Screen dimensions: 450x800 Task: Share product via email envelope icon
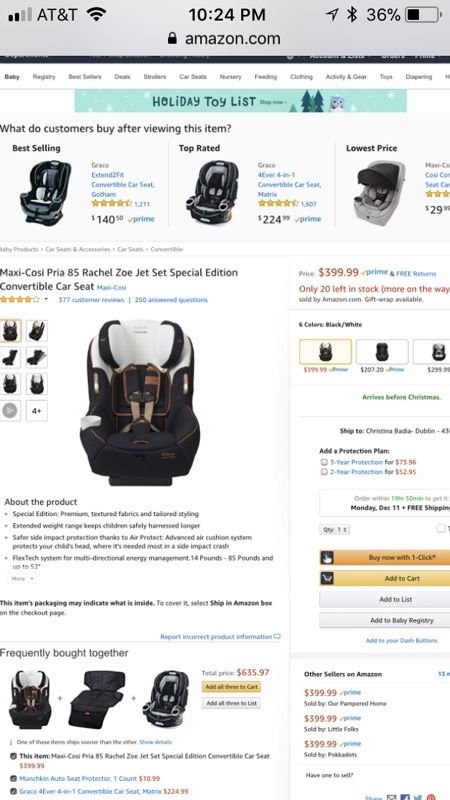[391, 797]
